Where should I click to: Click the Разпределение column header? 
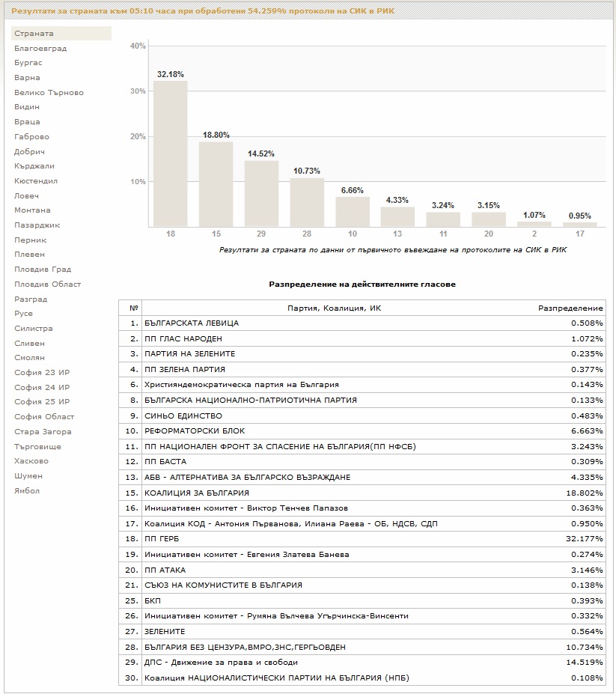click(570, 308)
